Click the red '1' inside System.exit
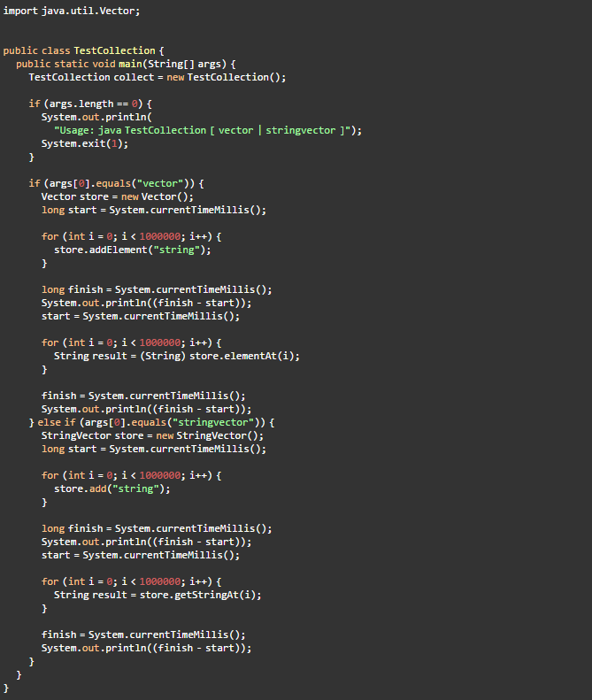The width and height of the screenshot is (592, 700). click(114, 143)
